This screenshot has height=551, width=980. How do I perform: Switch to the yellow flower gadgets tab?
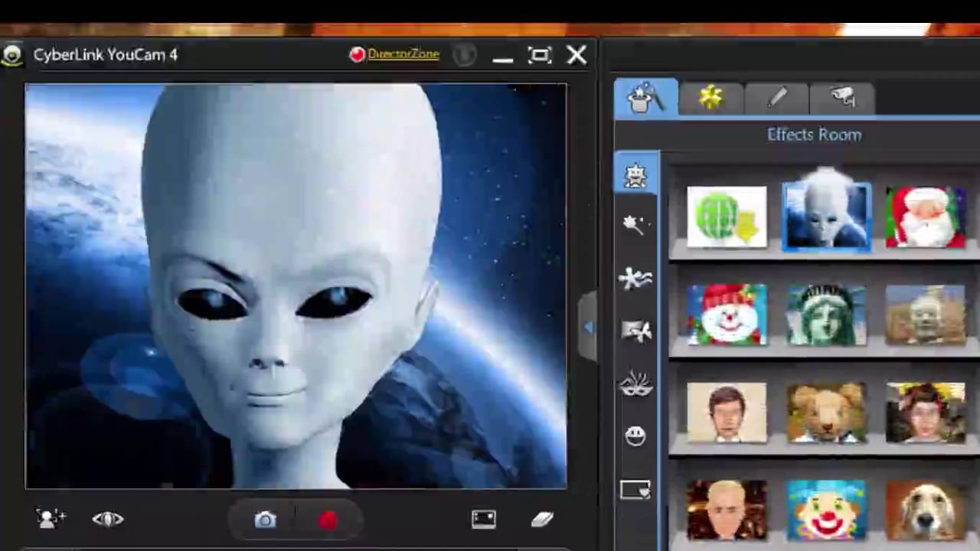point(711,97)
